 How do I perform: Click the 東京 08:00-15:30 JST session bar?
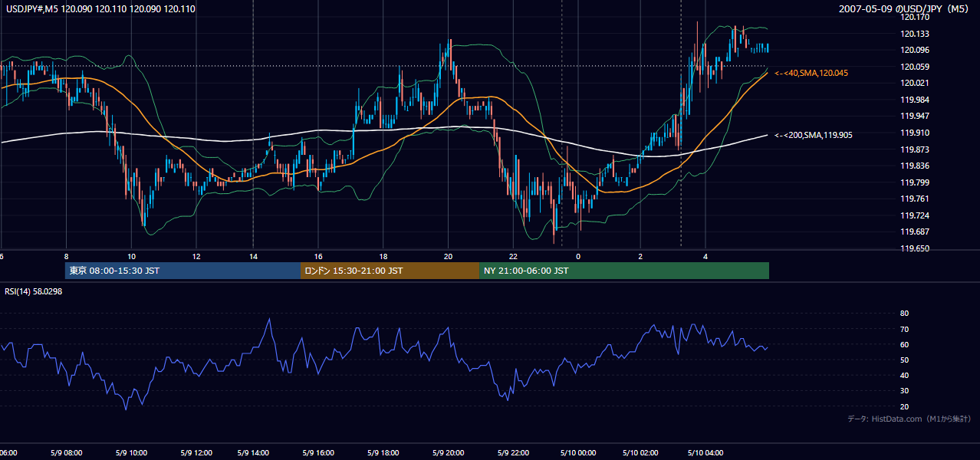click(183, 271)
